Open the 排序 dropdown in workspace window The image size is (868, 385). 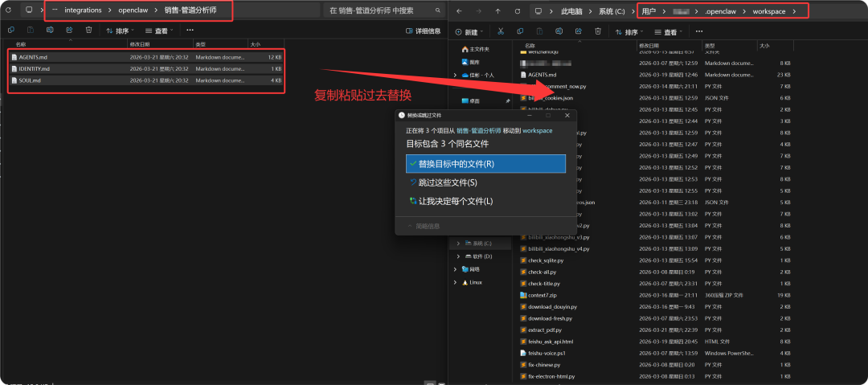[x=629, y=32]
